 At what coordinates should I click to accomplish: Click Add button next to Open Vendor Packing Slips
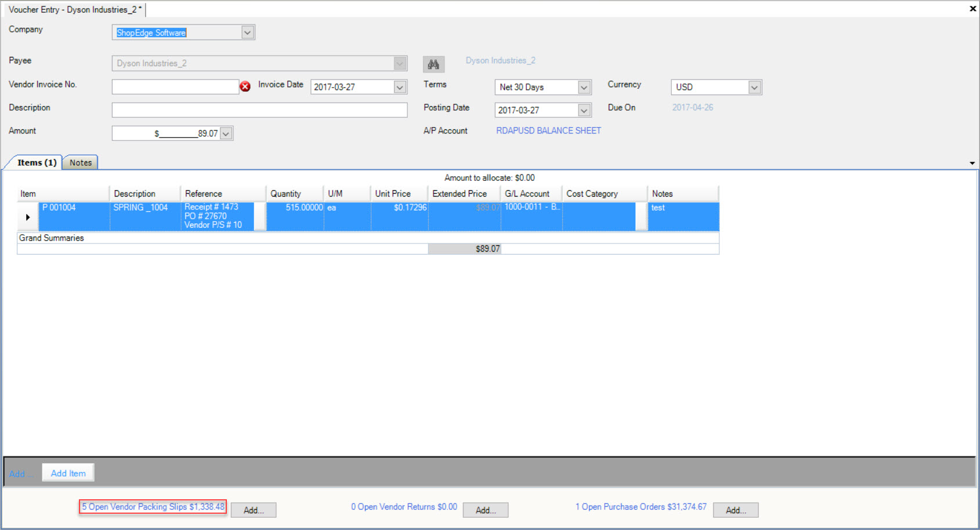point(254,510)
